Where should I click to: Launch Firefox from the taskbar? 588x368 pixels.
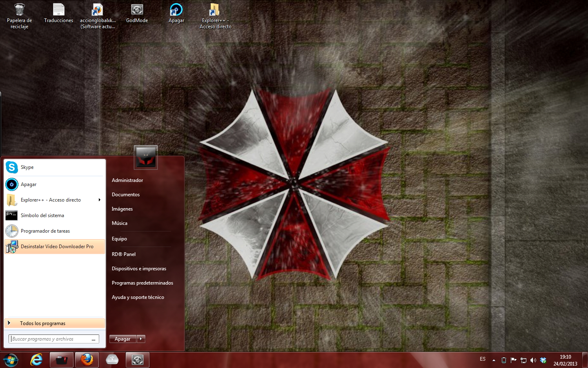click(x=87, y=360)
